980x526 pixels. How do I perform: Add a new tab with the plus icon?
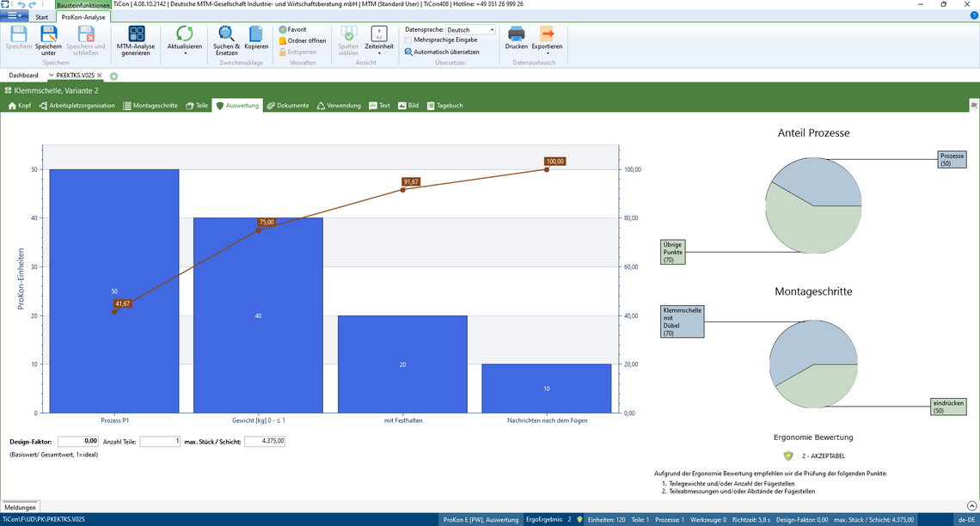(113, 76)
